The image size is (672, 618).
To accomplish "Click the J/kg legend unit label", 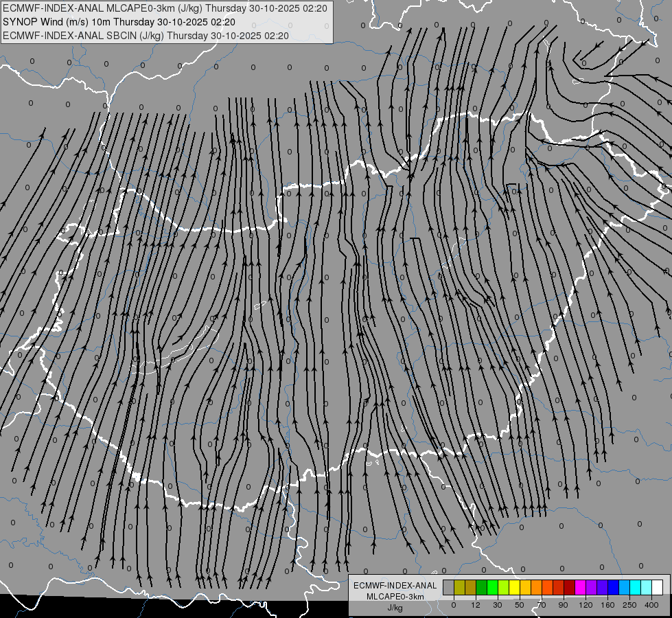I will (395, 608).
